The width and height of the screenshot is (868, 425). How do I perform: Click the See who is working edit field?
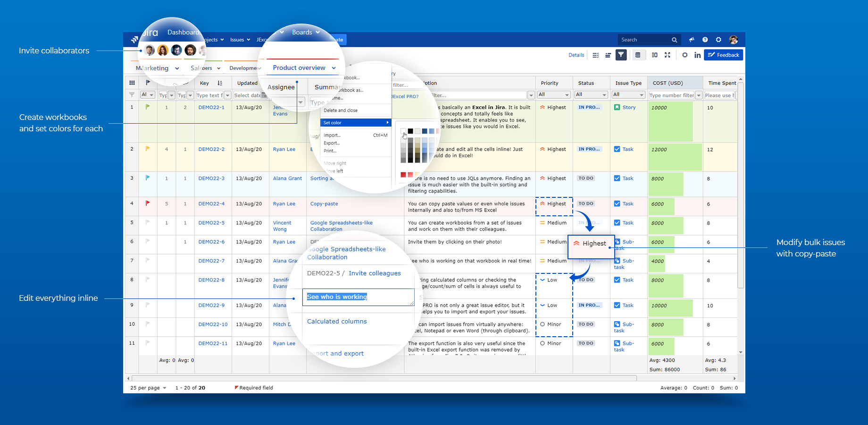pos(358,297)
